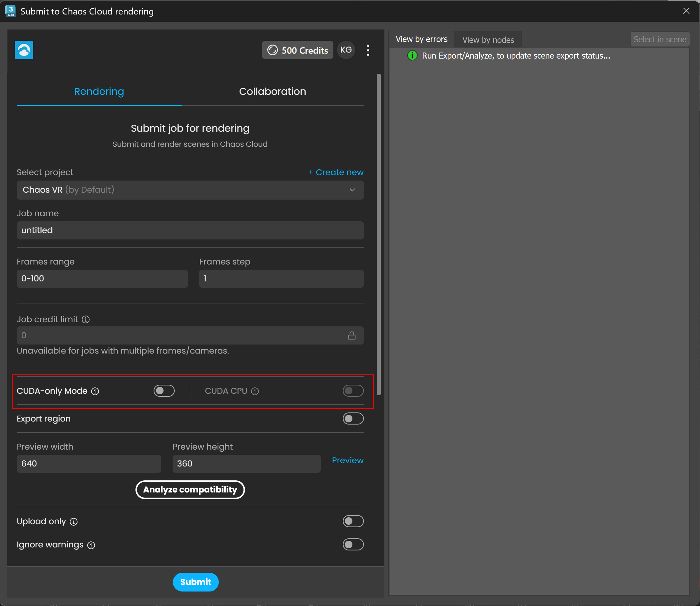Click the Create new project link
Screen dimensions: 700x606
point(336,172)
